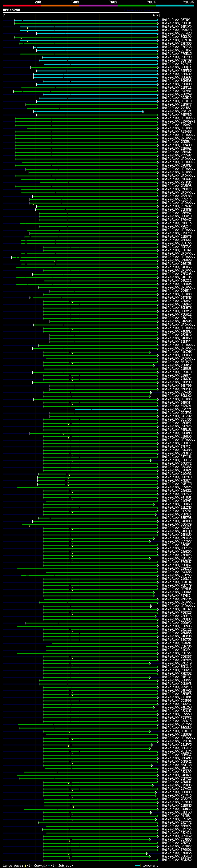Select hit label UniRef100_Q1LF53
Image resolution: width=197 pixels, height=868 pixels.
point(177,812)
